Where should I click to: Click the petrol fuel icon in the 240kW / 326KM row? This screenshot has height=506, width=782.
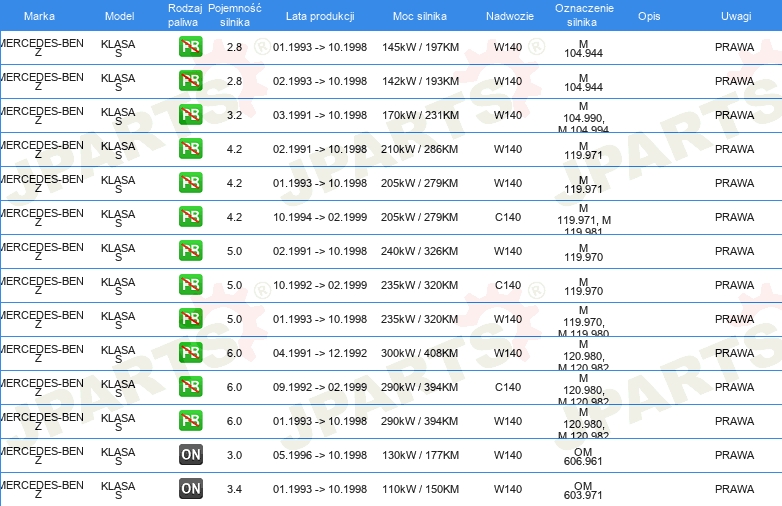click(191, 251)
